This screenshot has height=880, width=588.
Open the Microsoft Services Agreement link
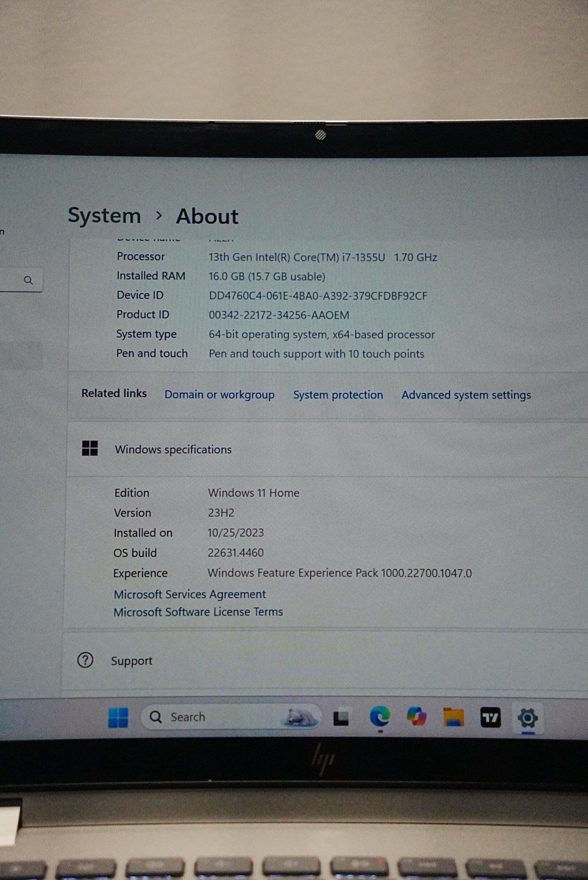(x=189, y=594)
